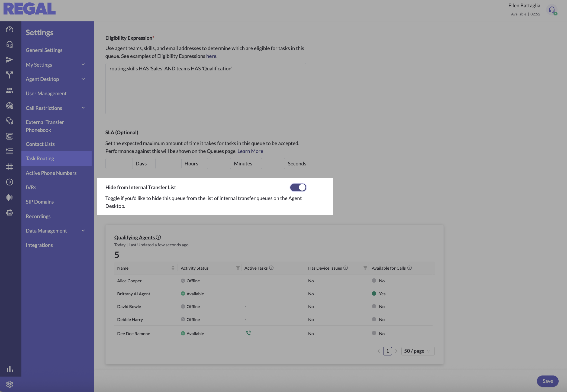This screenshot has width=567, height=392.
Task: Go to User Management settings
Action: (46, 93)
